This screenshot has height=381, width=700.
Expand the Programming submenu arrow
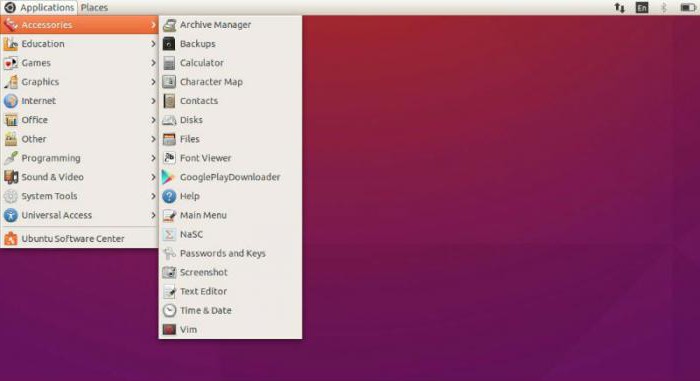153,158
